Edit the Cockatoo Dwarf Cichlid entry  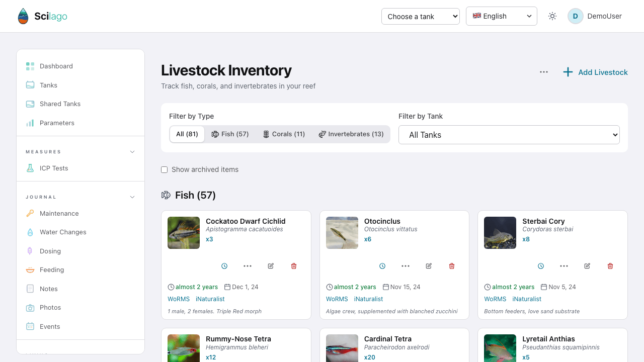click(x=271, y=266)
